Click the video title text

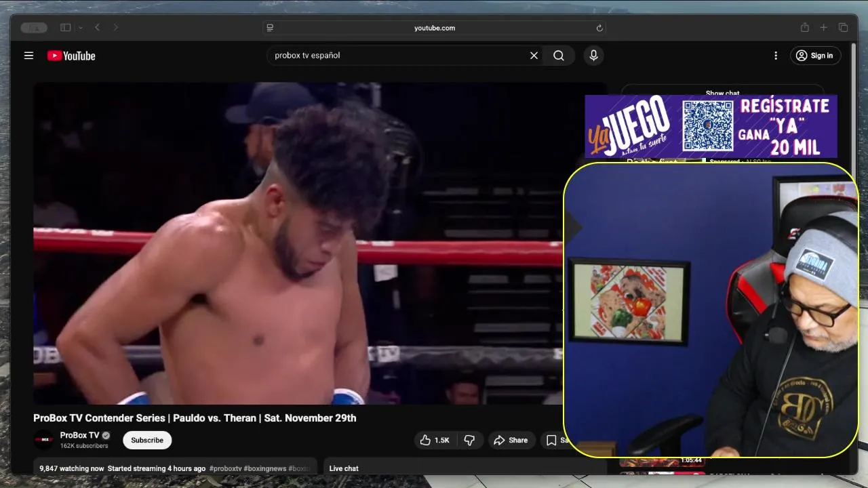click(195, 418)
